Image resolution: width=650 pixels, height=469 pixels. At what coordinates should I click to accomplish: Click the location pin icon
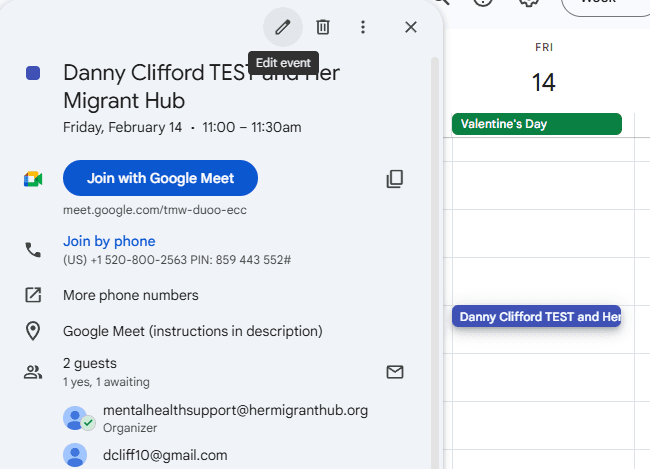point(33,331)
